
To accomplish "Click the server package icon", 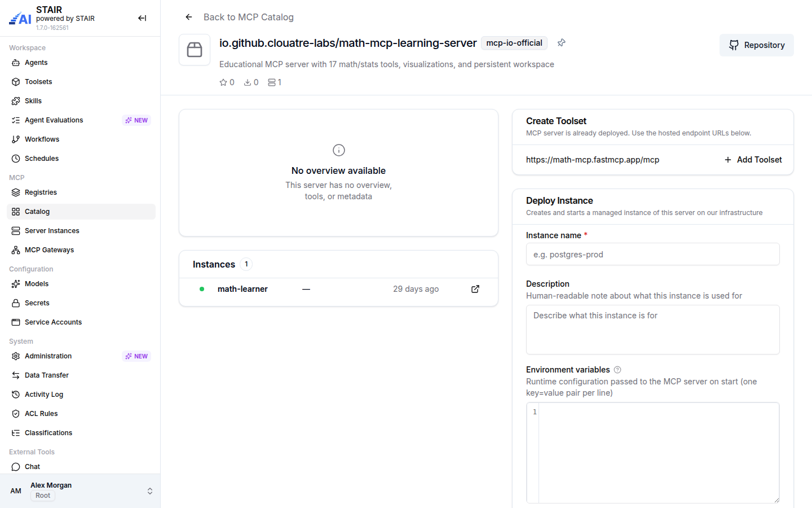I will (x=195, y=50).
